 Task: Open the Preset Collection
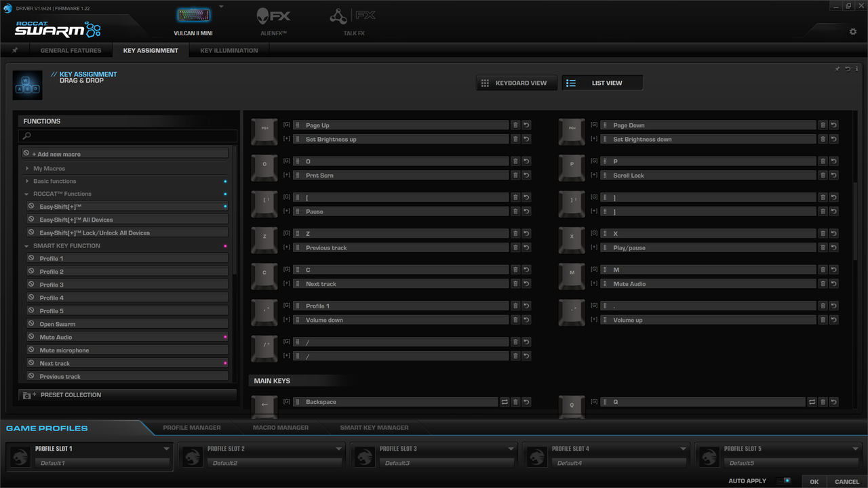(127, 394)
